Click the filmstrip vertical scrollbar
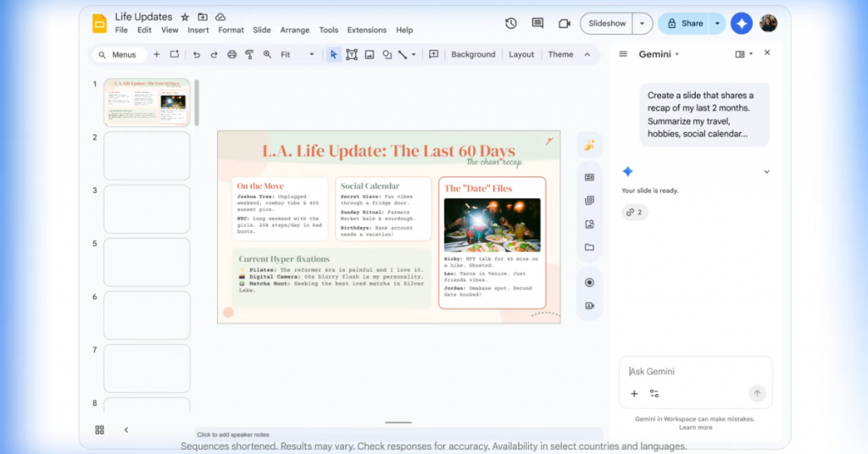Viewport: 868px width, 454px height. [x=197, y=102]
